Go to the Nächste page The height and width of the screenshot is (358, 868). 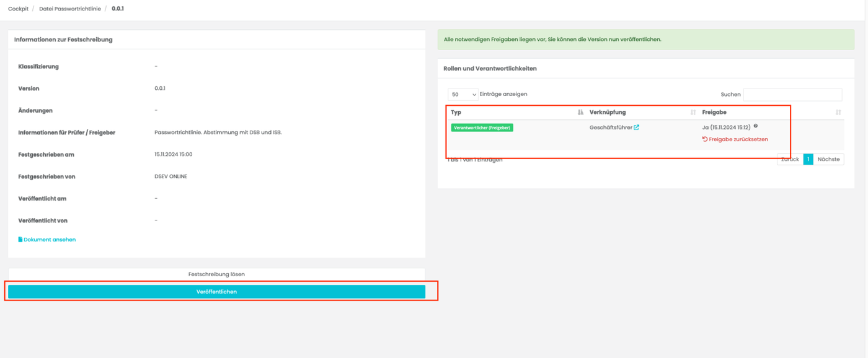(x=828, y=159)
